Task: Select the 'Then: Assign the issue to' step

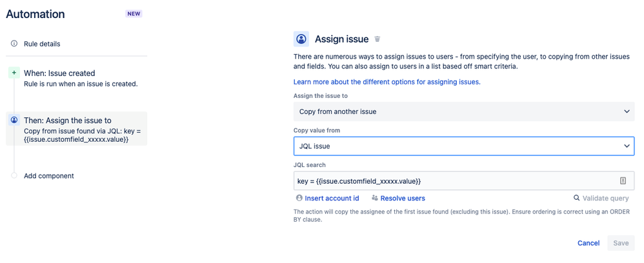Action: 68,121
